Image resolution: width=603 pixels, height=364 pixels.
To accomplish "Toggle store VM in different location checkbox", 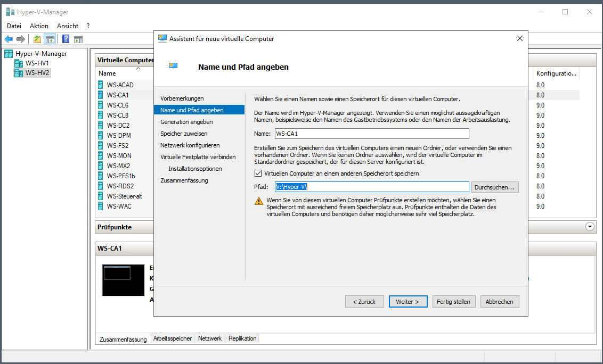I will (258, 173).
